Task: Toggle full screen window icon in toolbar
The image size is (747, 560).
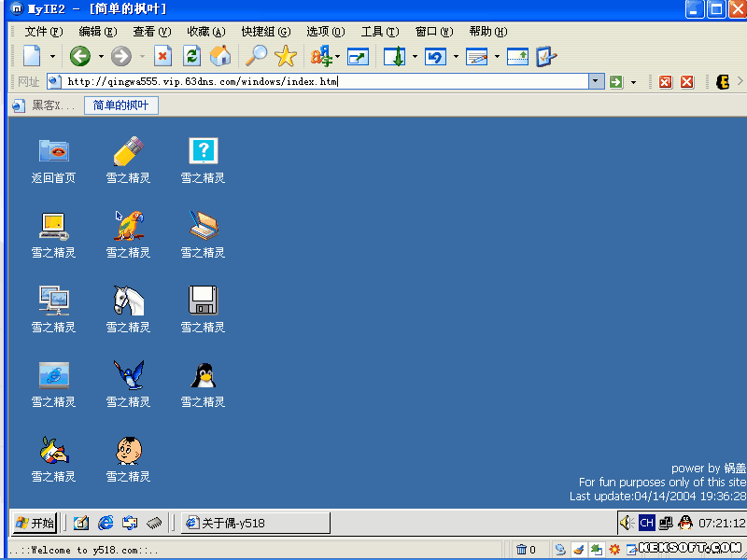Action: point(358,57)
